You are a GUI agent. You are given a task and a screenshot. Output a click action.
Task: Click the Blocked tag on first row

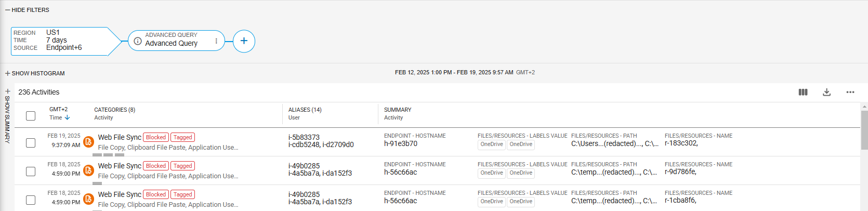point(156,138)
